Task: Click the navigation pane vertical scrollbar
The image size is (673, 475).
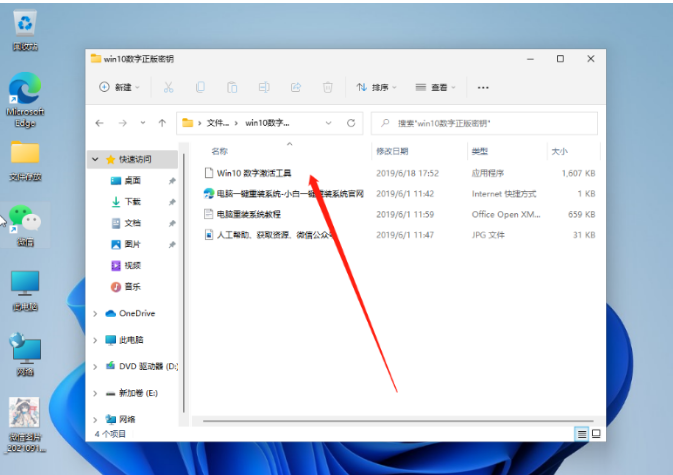Action: coord(184,283)
